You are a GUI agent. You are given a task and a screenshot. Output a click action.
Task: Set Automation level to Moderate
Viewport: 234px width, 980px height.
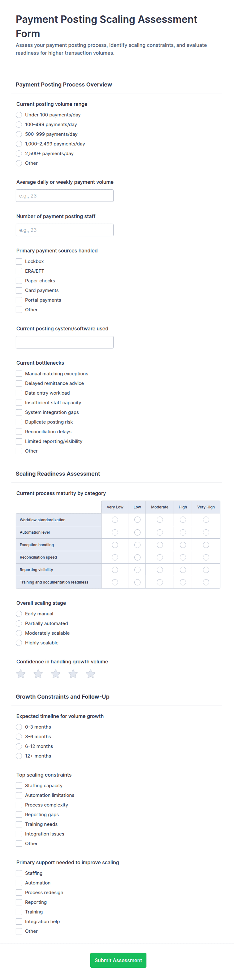(160, 532)
